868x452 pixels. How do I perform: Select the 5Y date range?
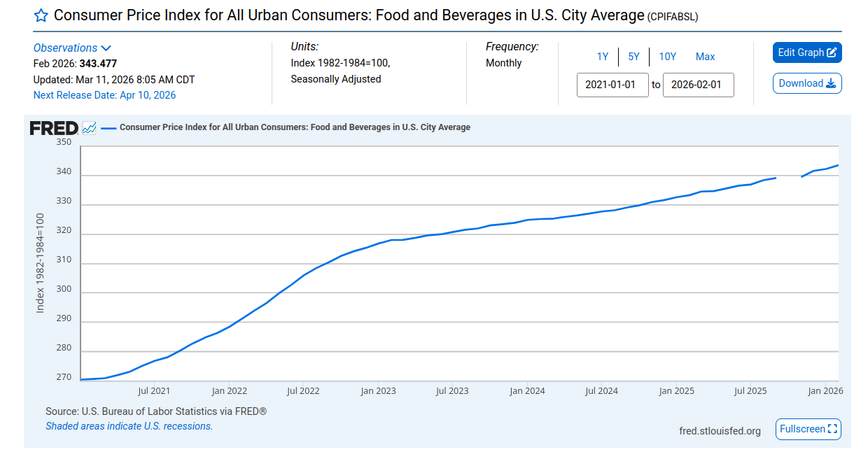(633, 57)
